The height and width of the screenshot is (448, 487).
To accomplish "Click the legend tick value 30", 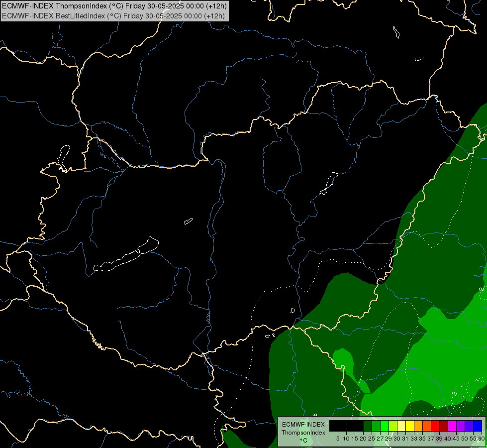I will 397,439.
